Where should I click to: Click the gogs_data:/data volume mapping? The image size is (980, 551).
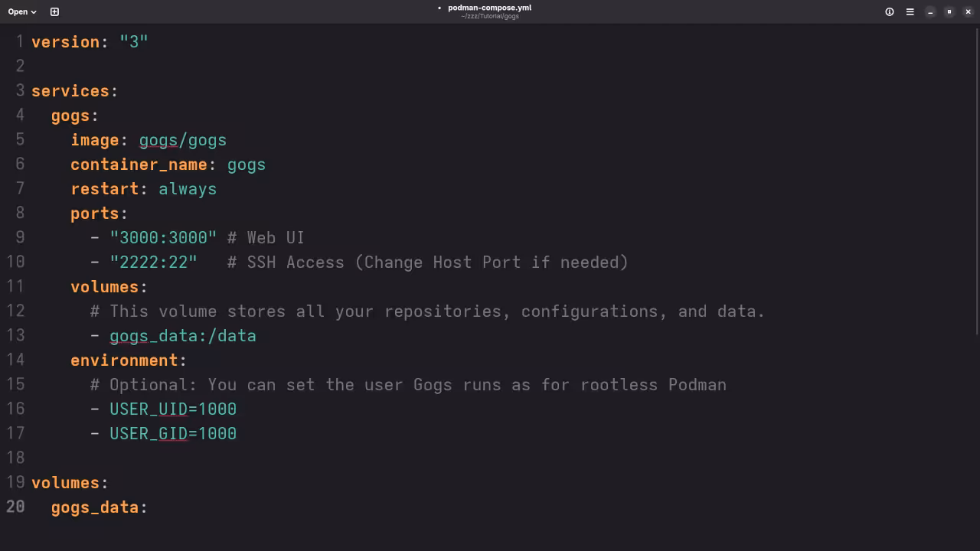coord(183,336)
